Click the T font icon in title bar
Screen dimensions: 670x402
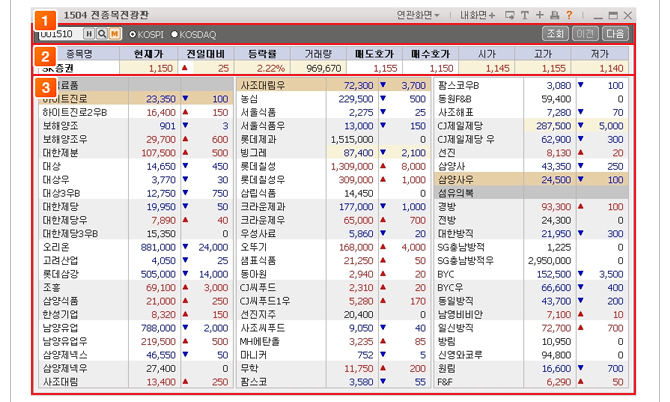pos(526,15)
